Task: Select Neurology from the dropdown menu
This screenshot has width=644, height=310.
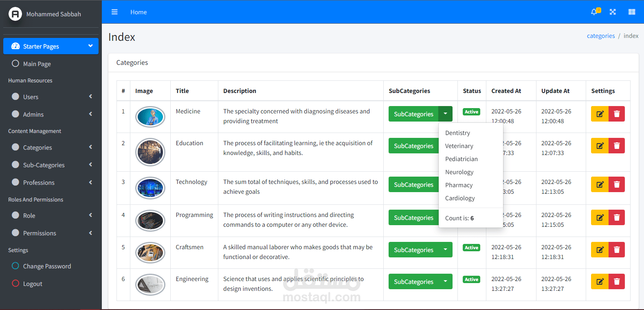Action: click(459, 172)
